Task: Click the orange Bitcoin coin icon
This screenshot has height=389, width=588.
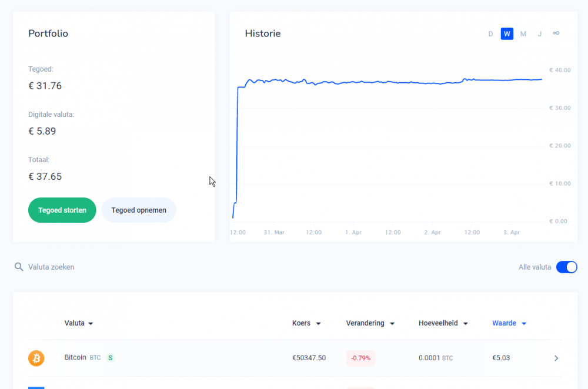Action: (36, 358)
